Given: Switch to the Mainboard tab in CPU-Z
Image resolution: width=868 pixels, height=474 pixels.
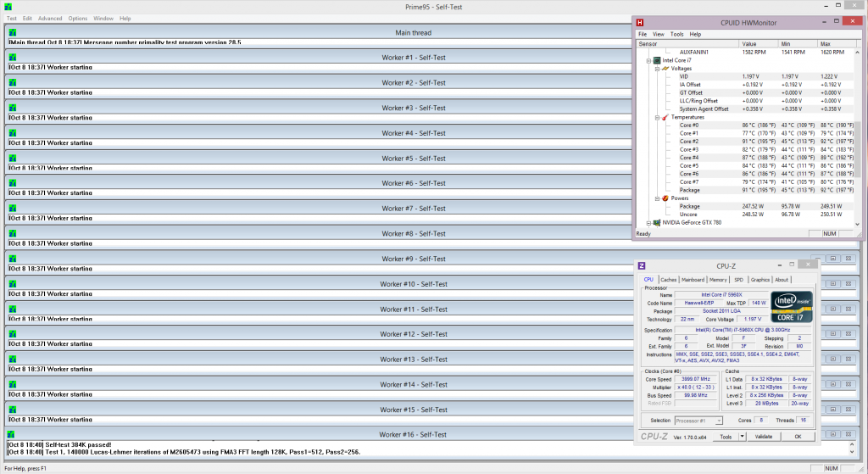Looking at the screenshot, I should click(693, 280).
